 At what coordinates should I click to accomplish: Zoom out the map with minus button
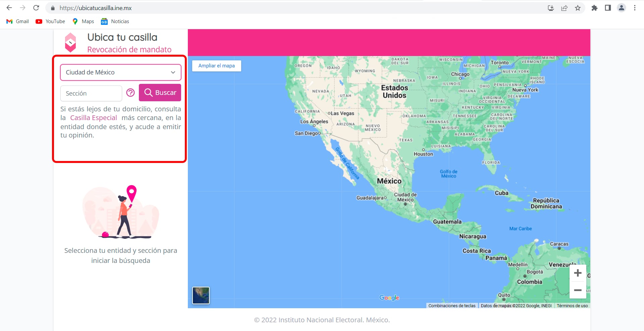578,290
